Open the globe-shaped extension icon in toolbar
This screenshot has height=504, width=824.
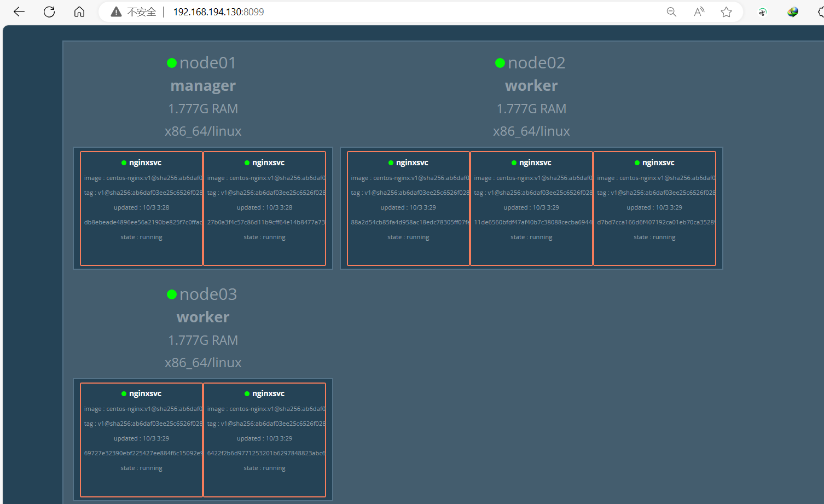(x=792, y=12)
